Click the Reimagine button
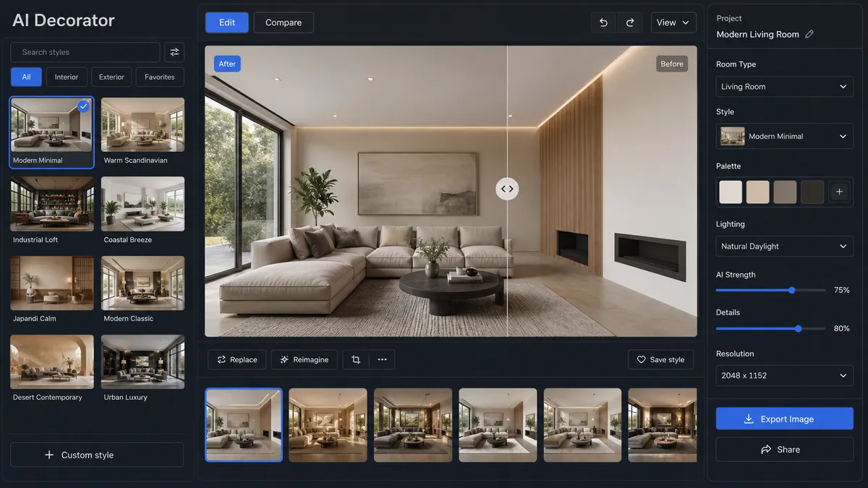 point(304,359)
